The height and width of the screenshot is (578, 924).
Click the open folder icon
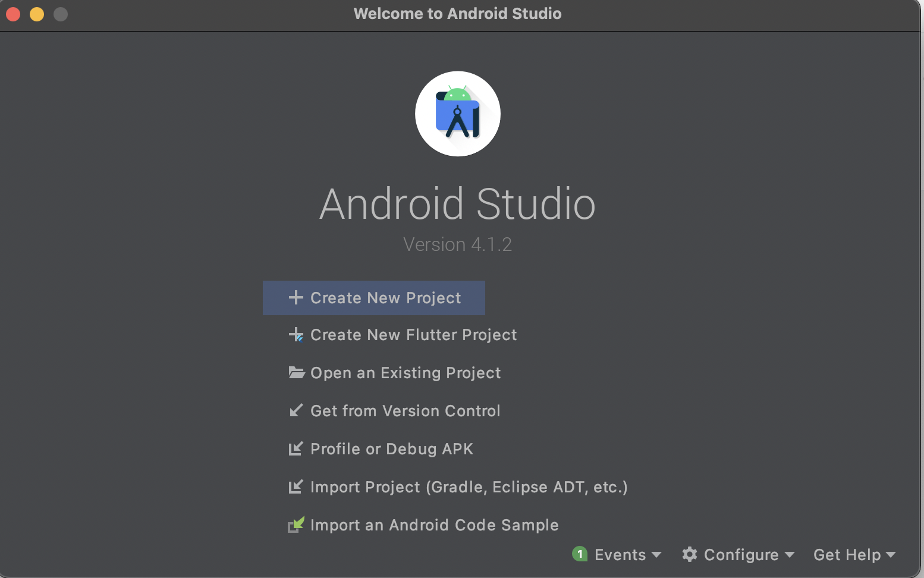click(296, 373)
